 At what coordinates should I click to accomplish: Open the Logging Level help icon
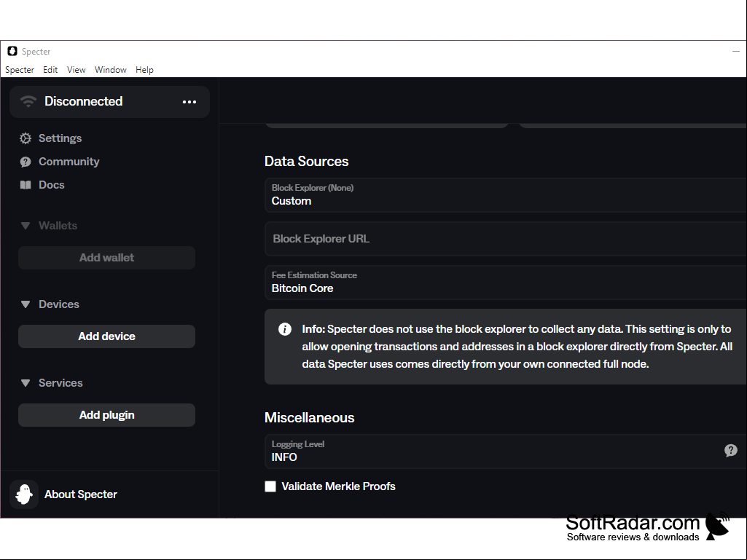(x=731, y=451)
